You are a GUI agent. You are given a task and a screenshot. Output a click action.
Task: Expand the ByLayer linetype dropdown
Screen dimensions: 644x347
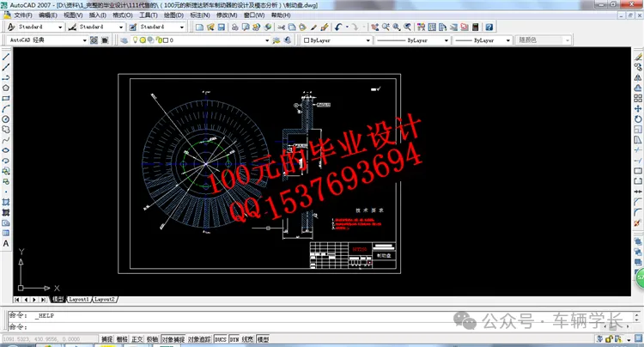click(x=447, y=40)
